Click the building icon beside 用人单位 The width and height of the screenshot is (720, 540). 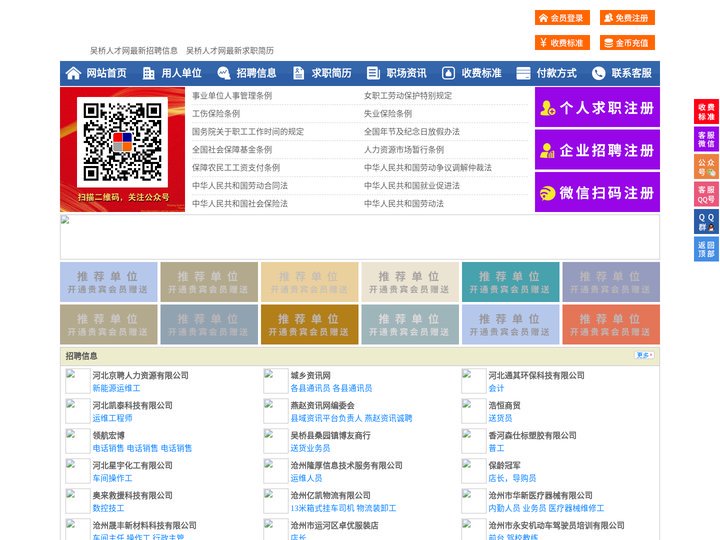point(148,73)
